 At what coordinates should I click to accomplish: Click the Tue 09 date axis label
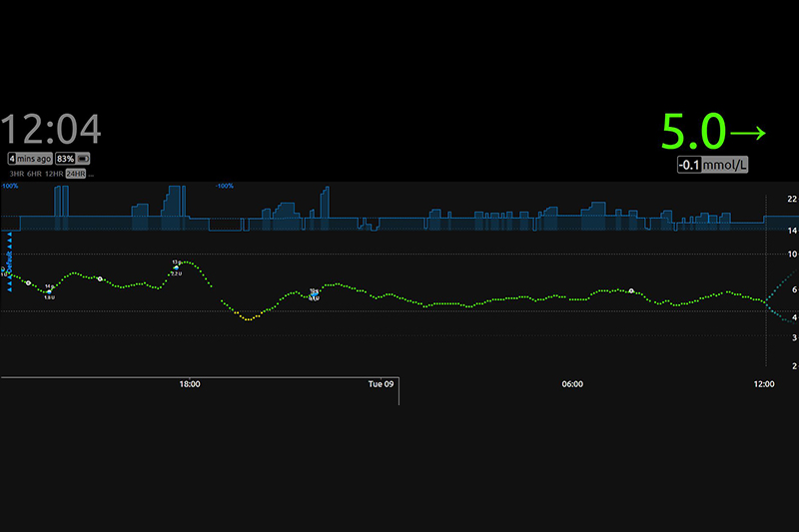pos(381,384)
